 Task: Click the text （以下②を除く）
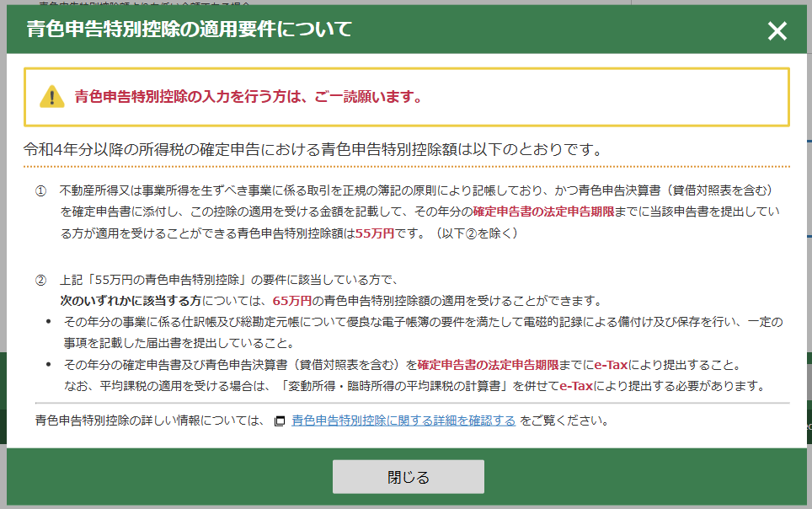(476, 233)
